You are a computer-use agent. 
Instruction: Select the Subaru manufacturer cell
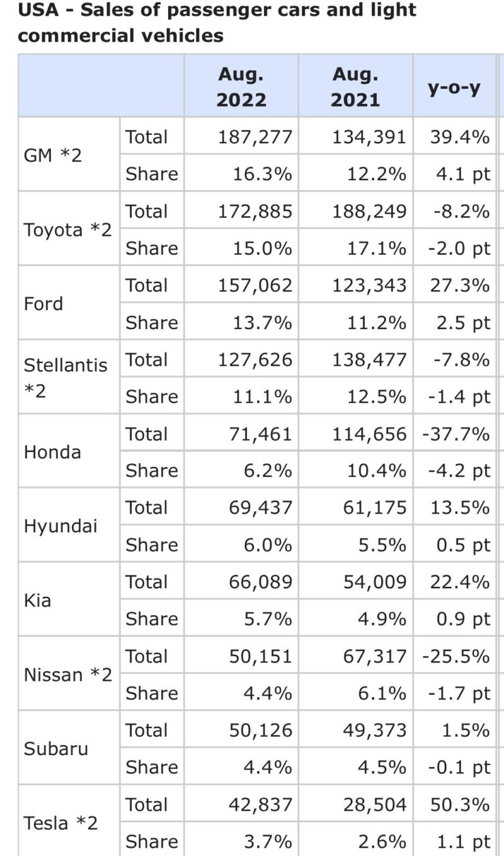[x=55, y=749]
